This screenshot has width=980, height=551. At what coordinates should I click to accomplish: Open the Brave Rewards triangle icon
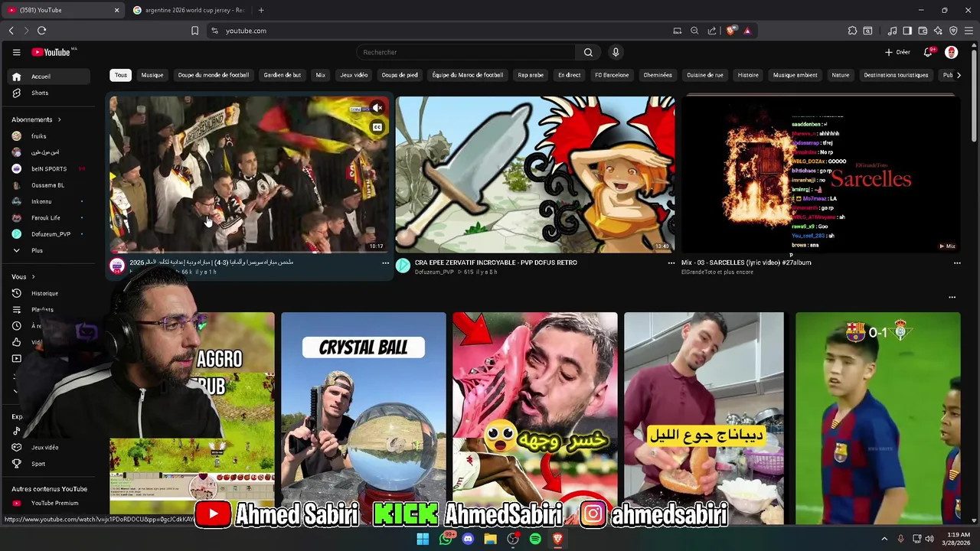pyautogui.click(x=747, y=31)
